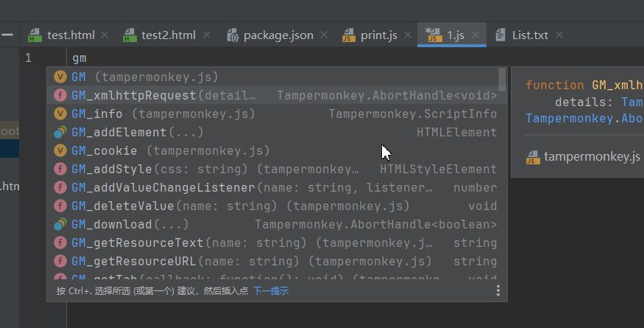This screenshot has height=328, width=644.
Task: Click the Tampermonkey.AbortHandle<void> return type
Action: tap(387, 96)
